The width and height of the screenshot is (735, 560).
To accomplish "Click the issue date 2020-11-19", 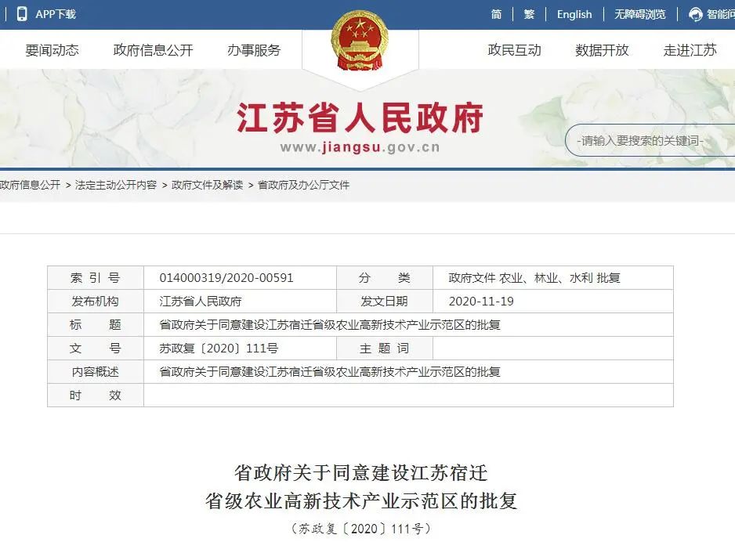I will [x=481, y=302].
